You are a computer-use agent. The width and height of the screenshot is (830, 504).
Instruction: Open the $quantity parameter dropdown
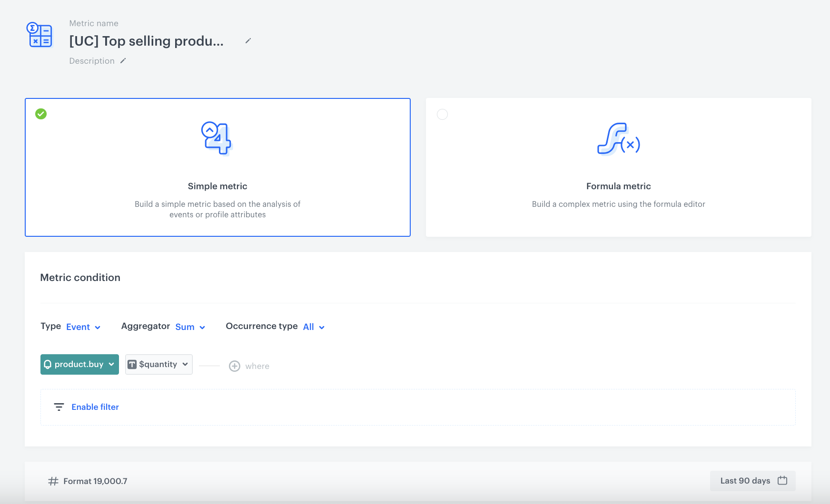pos(158,364)
